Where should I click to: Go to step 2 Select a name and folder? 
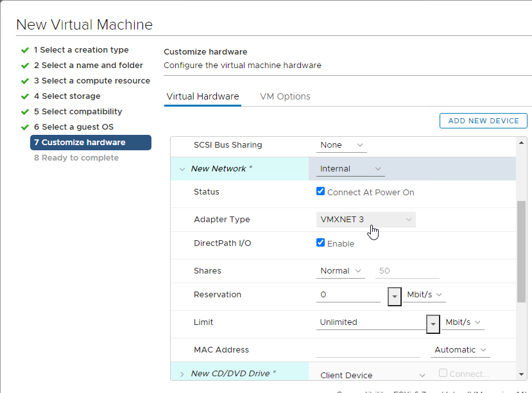pyautogui.click(x=88, y=65)
